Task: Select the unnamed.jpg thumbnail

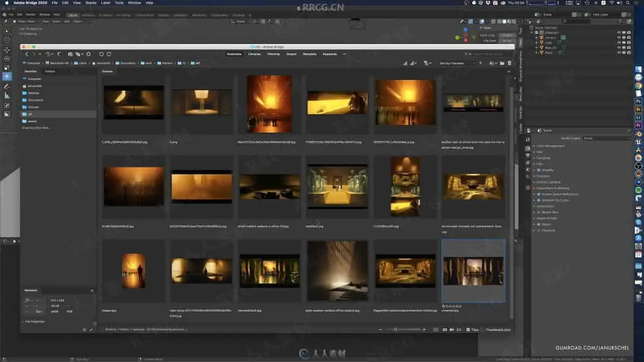Action: tap(473, 271)
